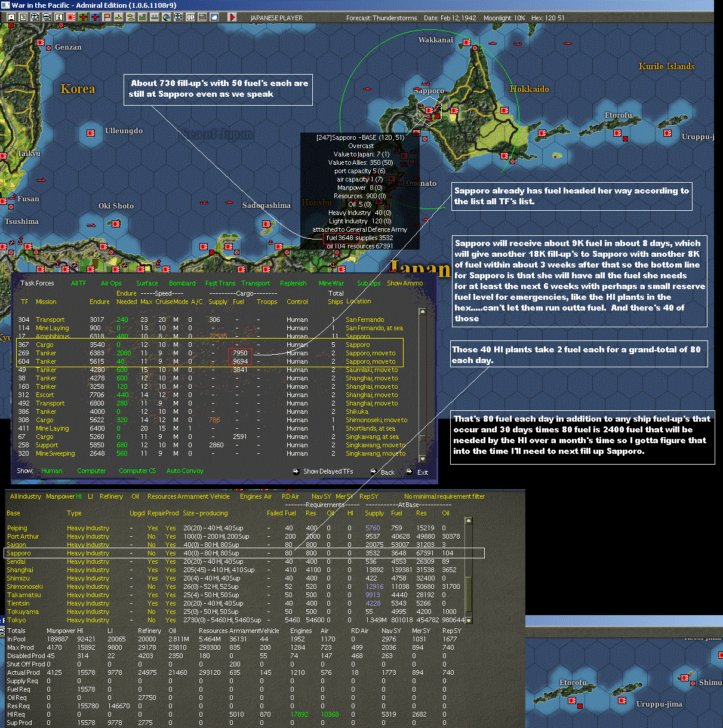Image resolution: width=723 pixels, height=728 pixels.
Task: Click the info 'i' toolbar icon
Action: click(59, 17)
